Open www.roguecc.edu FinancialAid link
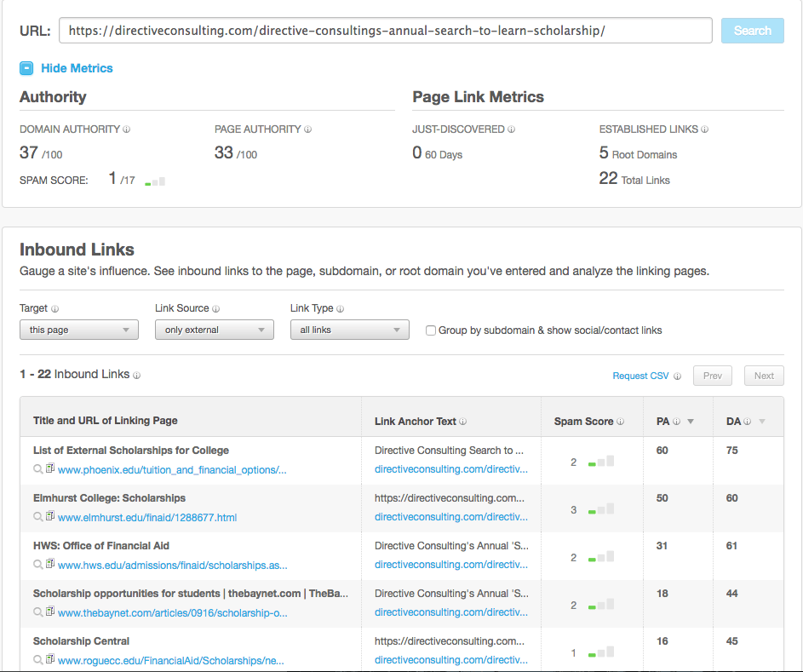This screenshot has height=672, width=803. [x=171, y=660]
